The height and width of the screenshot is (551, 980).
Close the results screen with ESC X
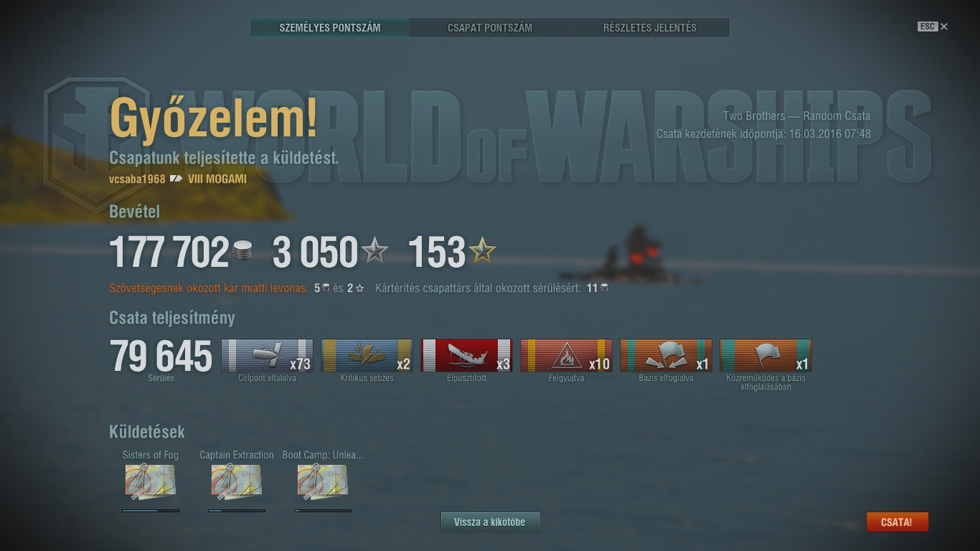pyautogui.click(x=933, y=27)
